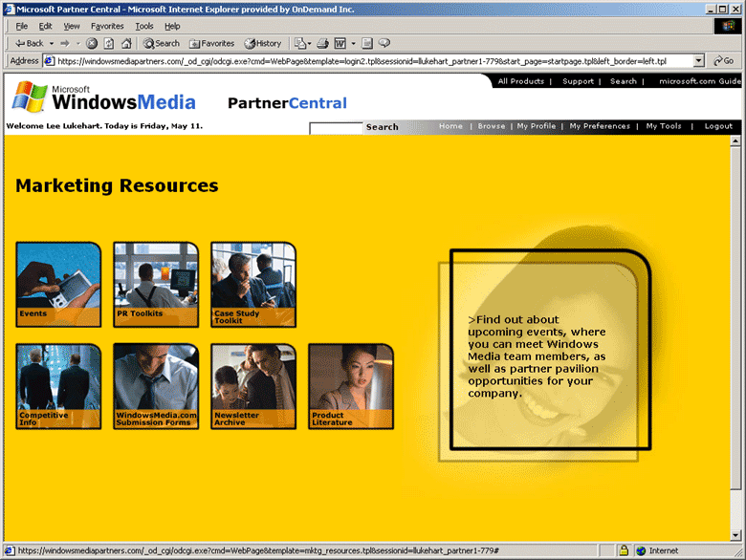Open the PR Toolkits tile
Screen dimensions: 746x560
point(156,284)
